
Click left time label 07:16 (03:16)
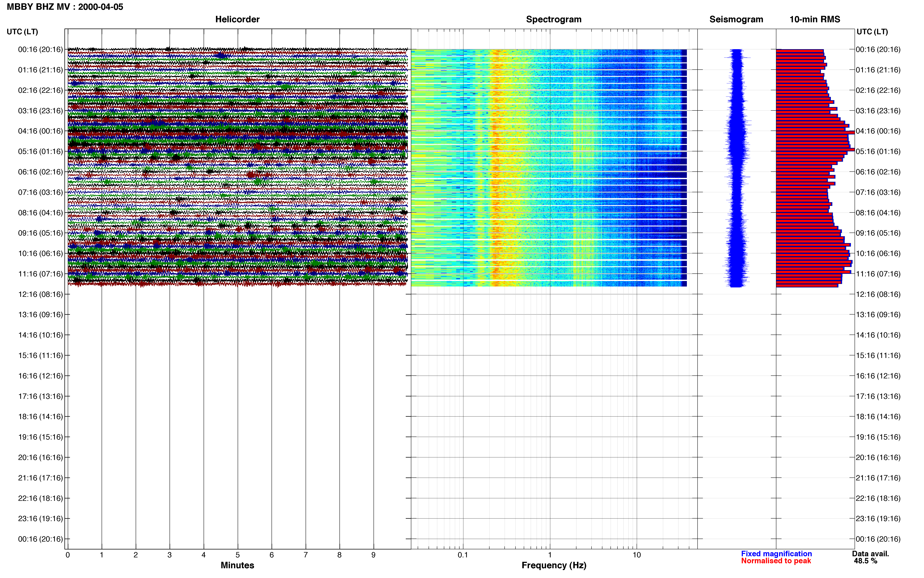click(x=41, y=192)
